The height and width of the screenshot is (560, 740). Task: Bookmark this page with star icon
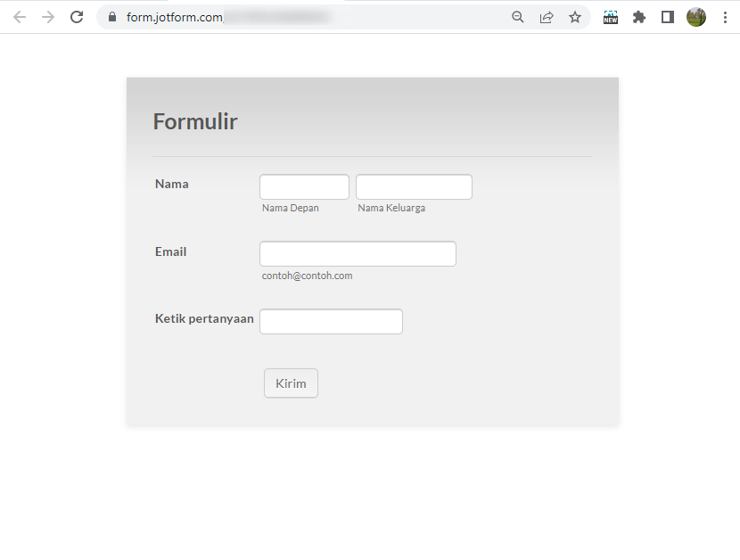575,18
